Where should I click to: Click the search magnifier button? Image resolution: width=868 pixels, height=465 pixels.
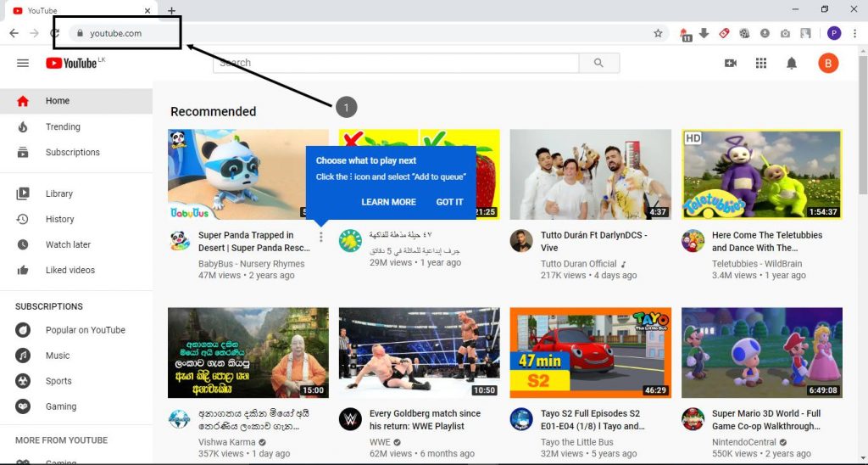(x=599, y=63)
